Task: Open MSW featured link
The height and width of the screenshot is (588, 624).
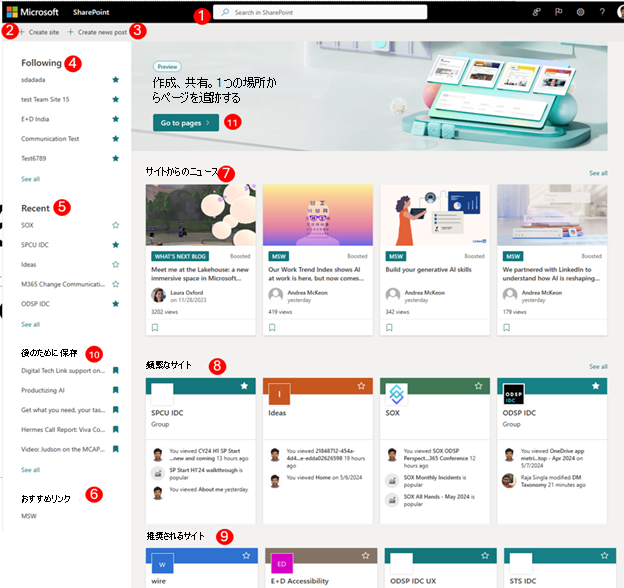Action: 29,516
